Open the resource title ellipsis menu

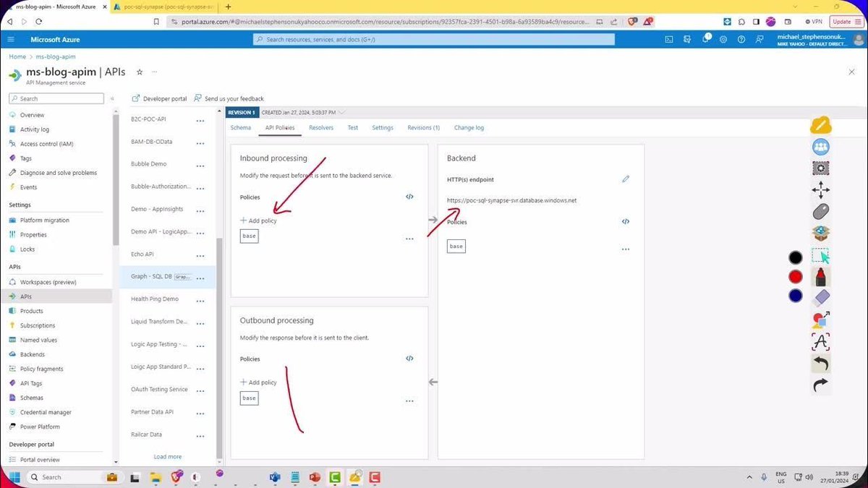[x=154, y=72]
